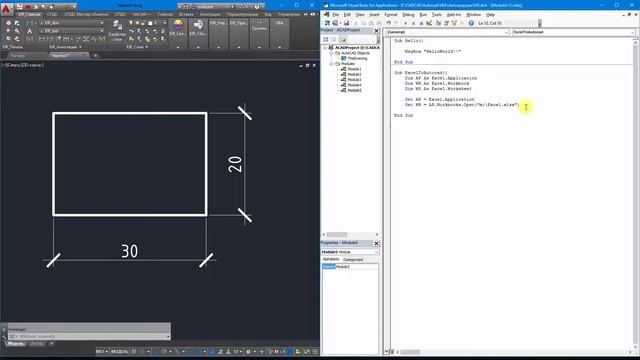The width and height of the screenshot is (640, 360).
Task: Open the File menu in VBA editor
Action: coord(336,15)
